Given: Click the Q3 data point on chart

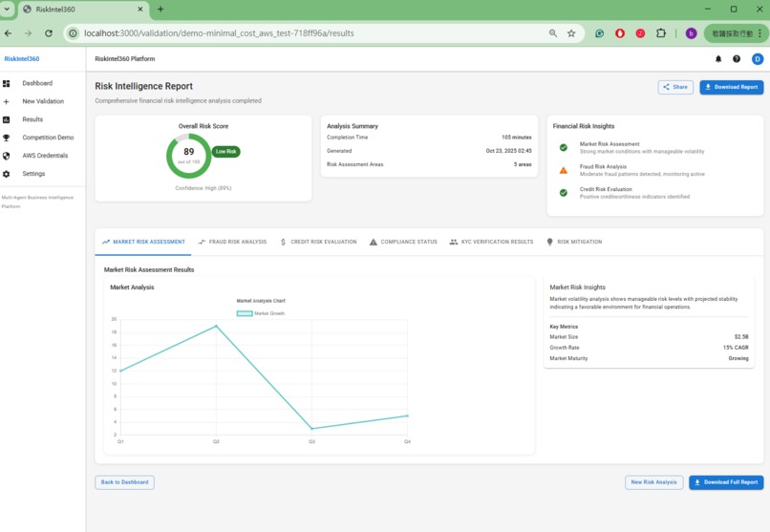Looking at the screenshot, I should click(x=311, y=429).
